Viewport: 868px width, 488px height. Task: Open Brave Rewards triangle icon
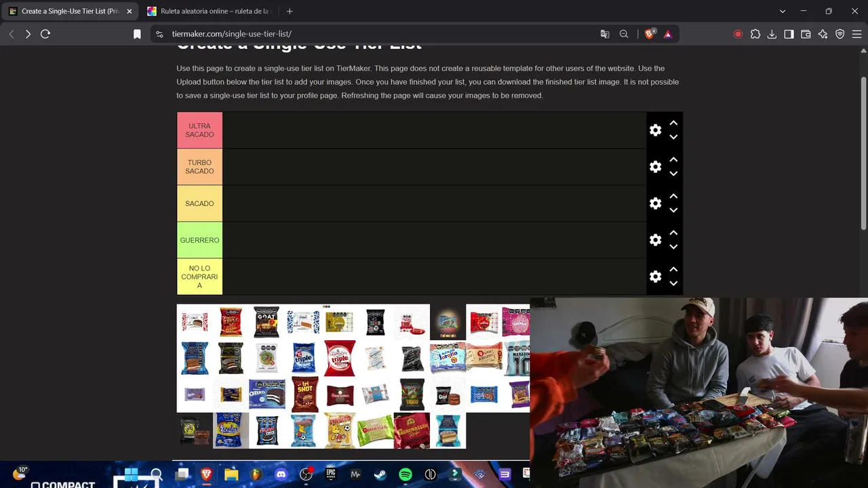point(668,34)
